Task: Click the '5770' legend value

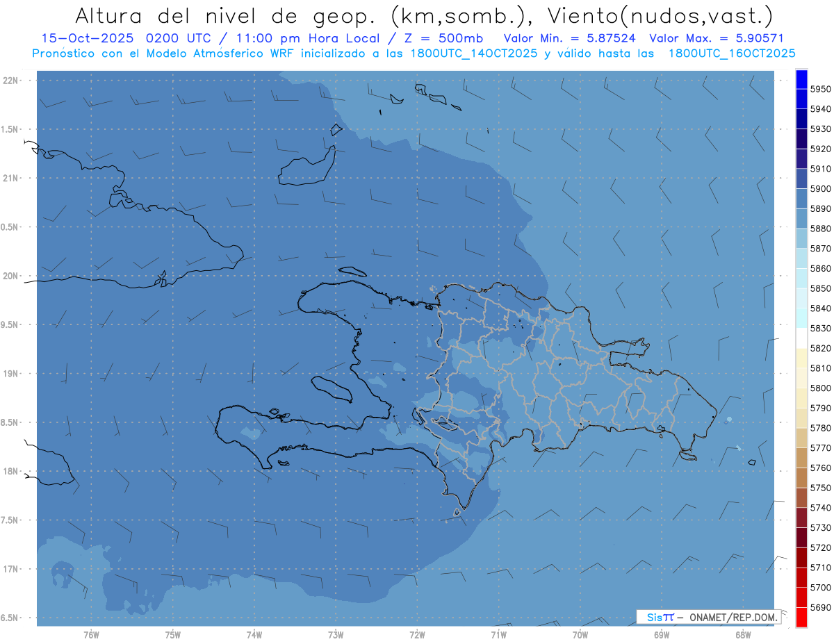Action: click(821, 448)
